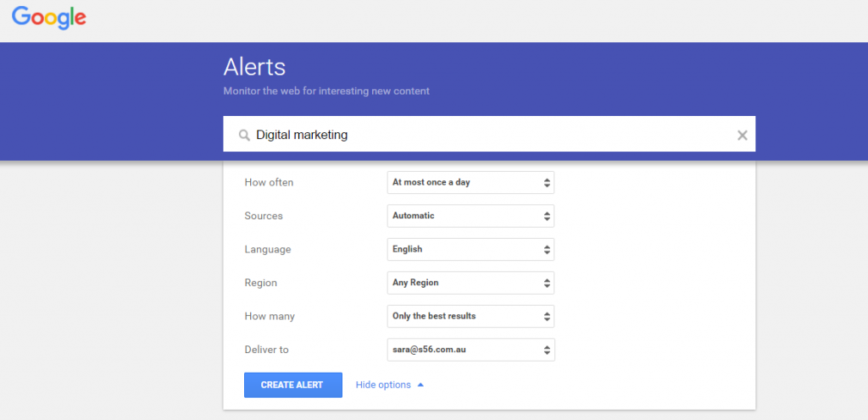
Task: Open the Sources dropdown set to Automatic
Action: pos(470,216)
